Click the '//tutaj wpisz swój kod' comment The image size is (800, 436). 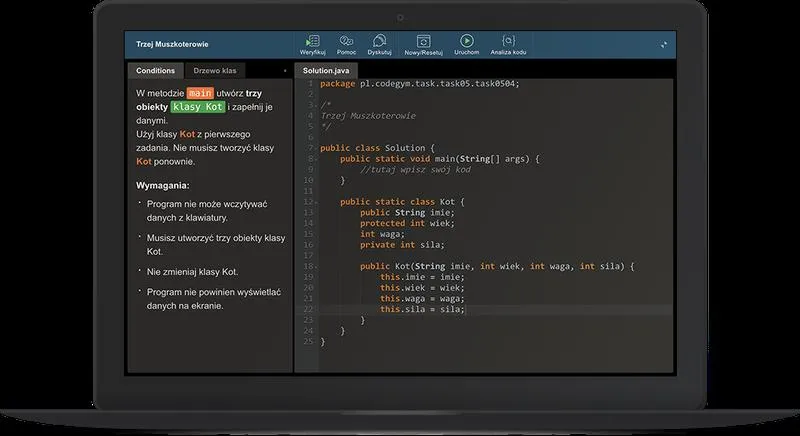click(x=415, y=170)
